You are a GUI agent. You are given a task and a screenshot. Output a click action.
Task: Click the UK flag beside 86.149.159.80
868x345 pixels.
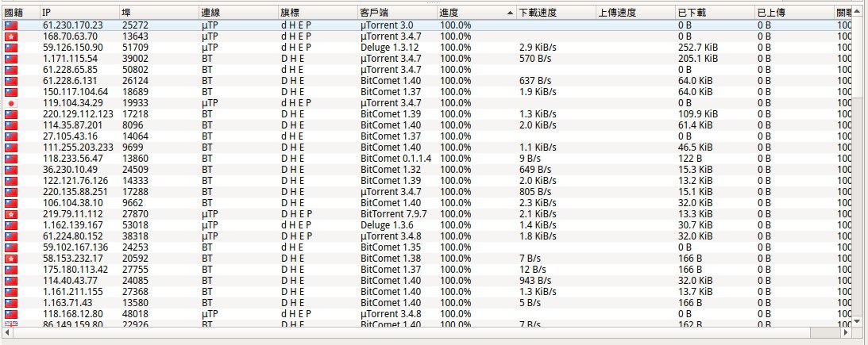(11, 324)
